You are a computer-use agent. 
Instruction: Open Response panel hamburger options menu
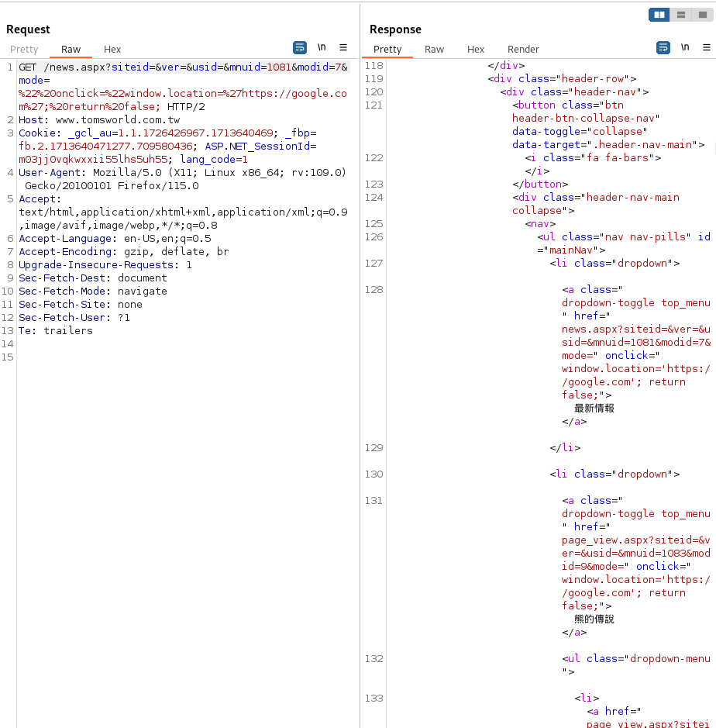pyautogui.click(x=707, y=47)
